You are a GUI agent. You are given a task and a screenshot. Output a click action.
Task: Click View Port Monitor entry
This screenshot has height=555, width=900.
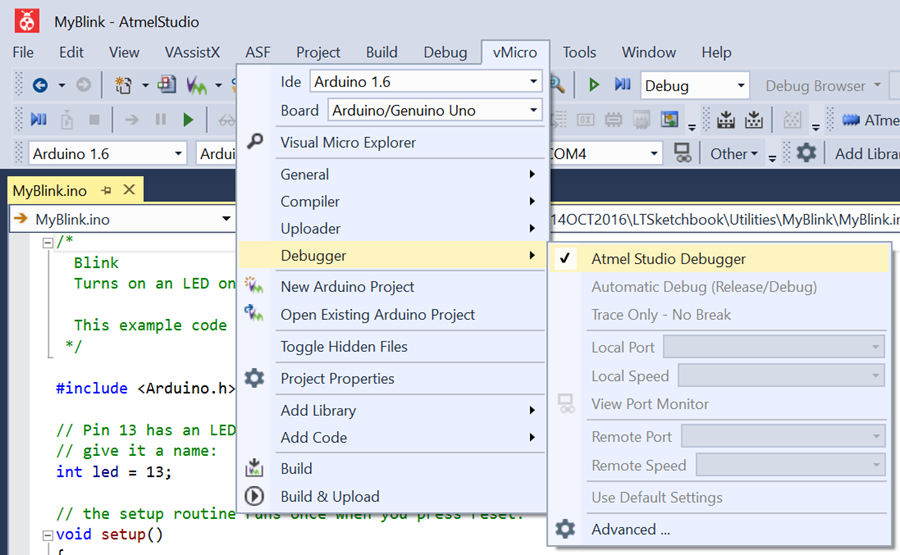tap(650, 404)
